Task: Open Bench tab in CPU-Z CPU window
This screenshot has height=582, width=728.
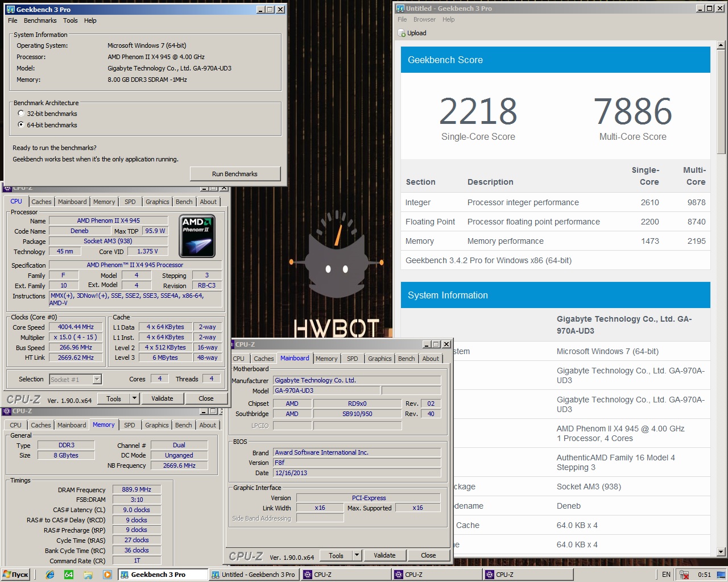Action: (184, 202)
